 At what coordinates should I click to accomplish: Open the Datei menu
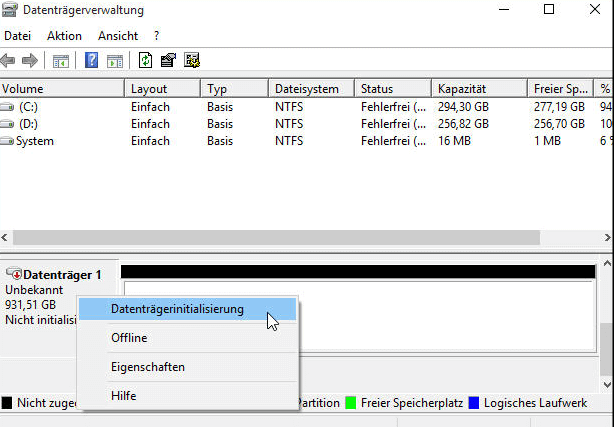click(x=18, y=36)
